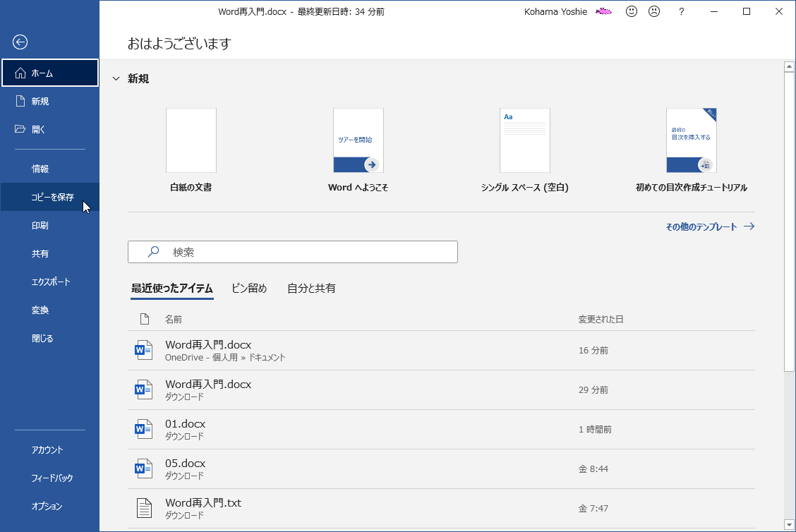This screenshot has height=532, width=796.
Task: Sort the list by 名前 column header
Action: 174,320
